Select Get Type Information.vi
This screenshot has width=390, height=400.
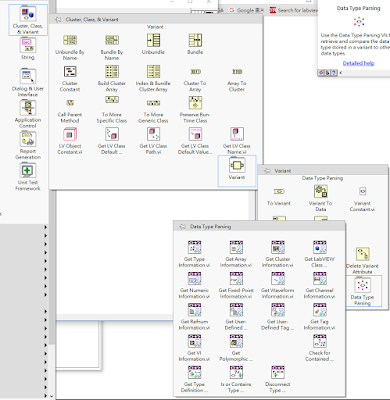pos(194,254)
